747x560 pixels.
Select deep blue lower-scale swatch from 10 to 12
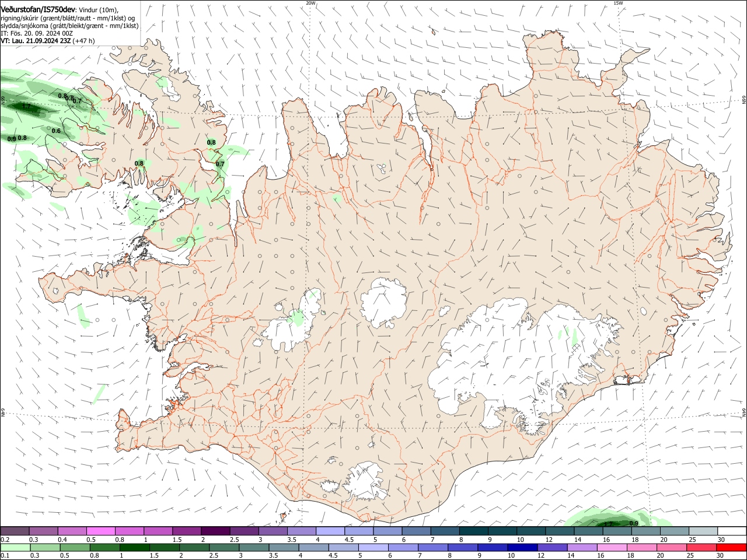522,547
